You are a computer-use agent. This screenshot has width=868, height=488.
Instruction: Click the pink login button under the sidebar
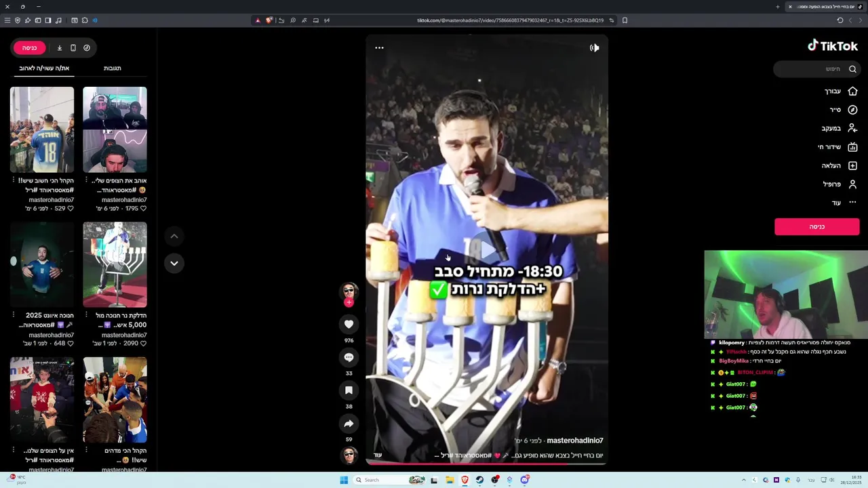pyautogui.click(x=816, y=226)
